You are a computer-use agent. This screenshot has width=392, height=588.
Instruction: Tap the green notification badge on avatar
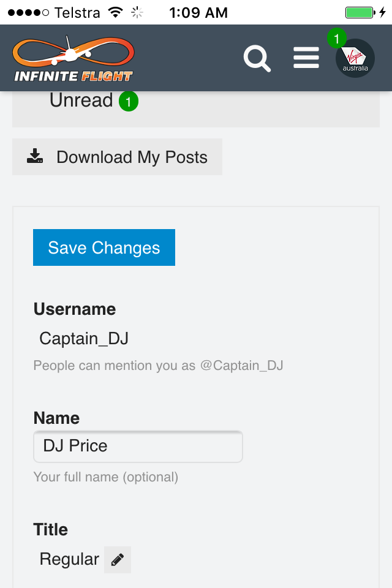pos(336,38)
